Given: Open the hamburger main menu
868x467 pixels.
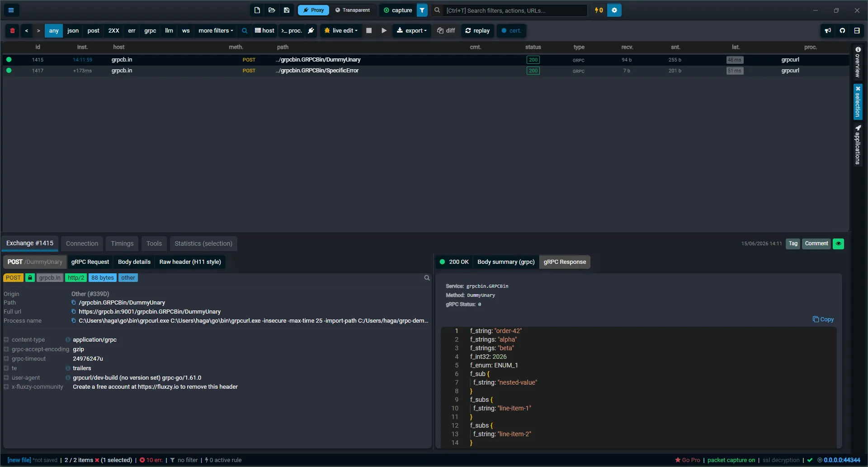Looking at the screenshot, I should click(11, 10).
